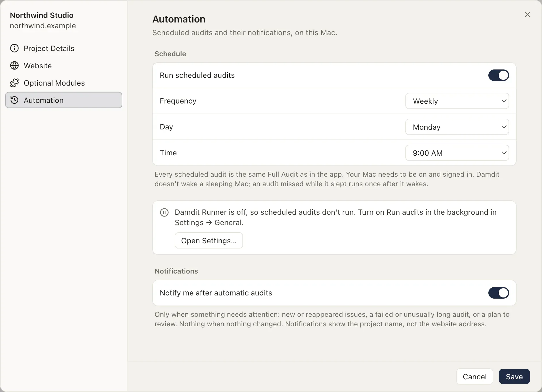Go to the Website section

pos(64,65)
